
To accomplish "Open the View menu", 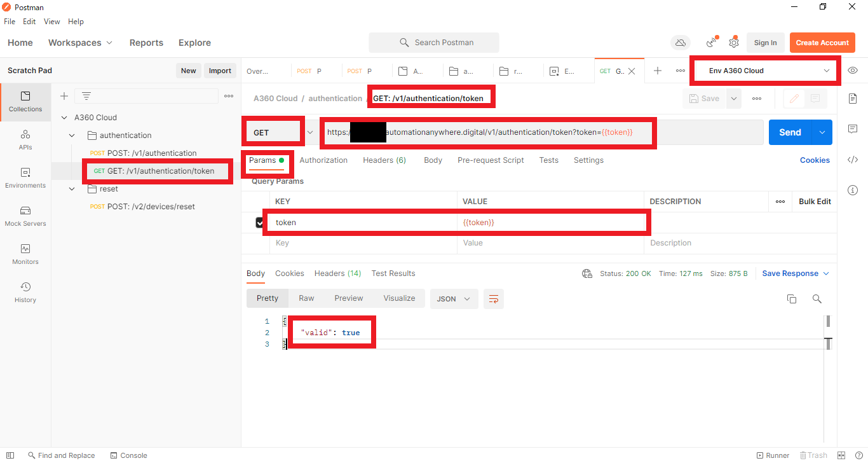I will (51, 22).
